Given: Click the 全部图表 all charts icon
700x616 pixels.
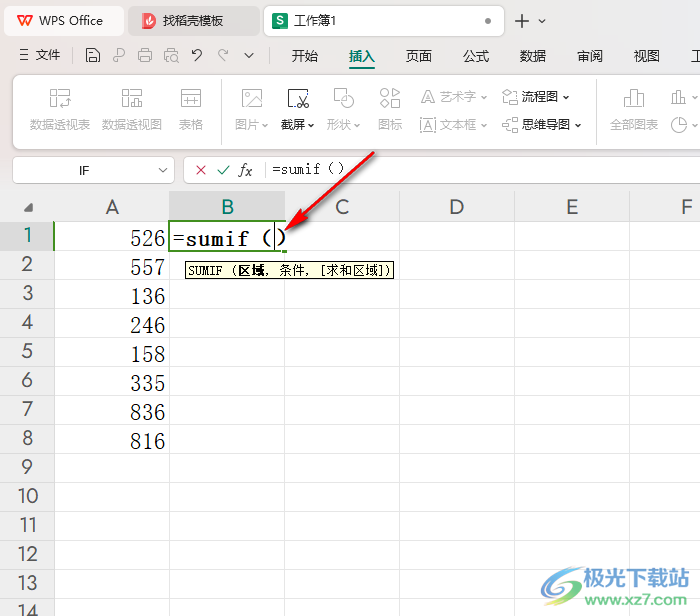Looking at the screenshot, I should [634, 109].
